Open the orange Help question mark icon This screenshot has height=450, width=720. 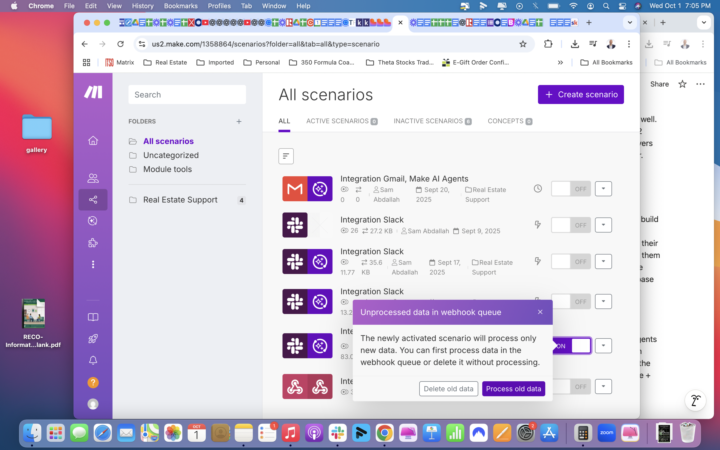[x=93, y=382]
